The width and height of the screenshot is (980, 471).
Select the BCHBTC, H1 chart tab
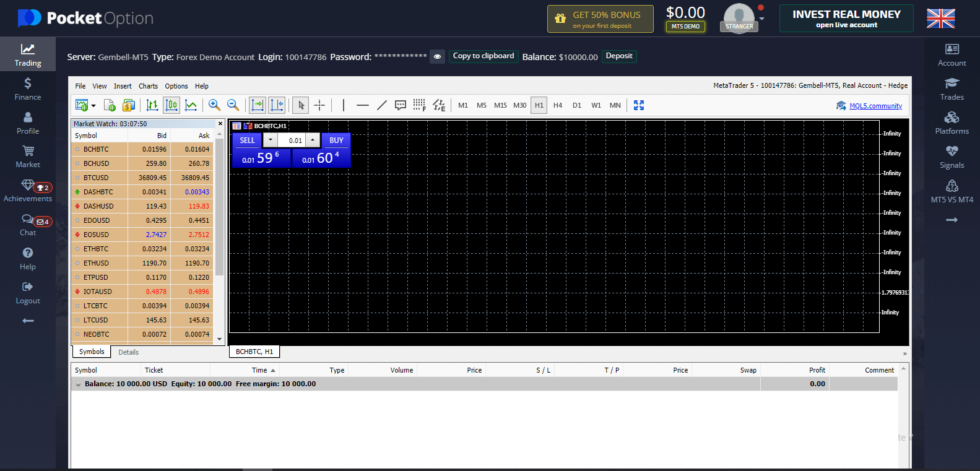(254, 352)
